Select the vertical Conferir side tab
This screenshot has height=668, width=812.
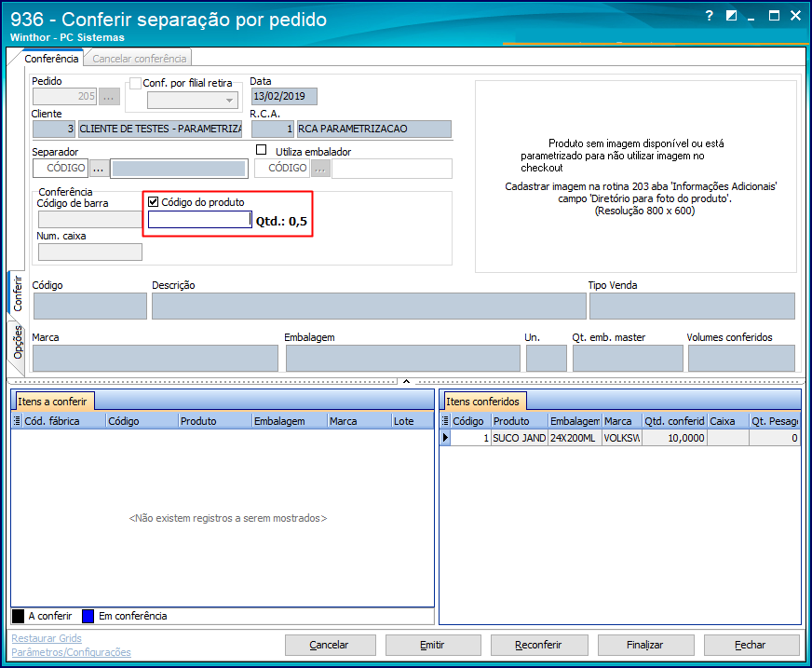pos(18,293)
